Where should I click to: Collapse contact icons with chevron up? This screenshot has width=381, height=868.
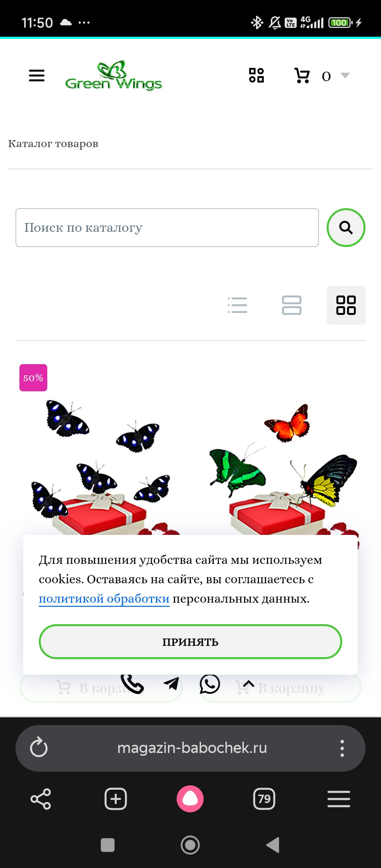(249, 684)
